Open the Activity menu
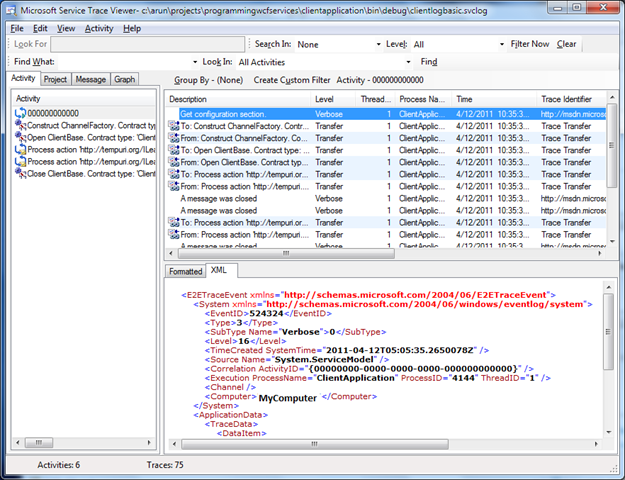Viewport: 625px width, 480px height. tap(99, 29)
